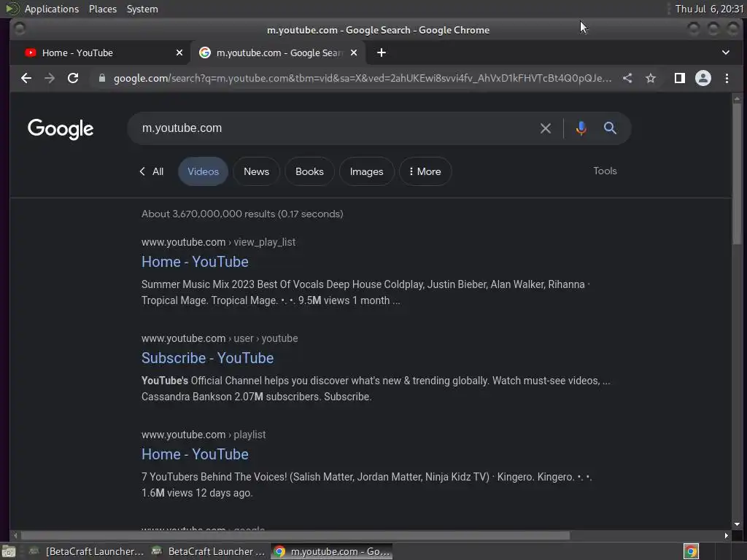Switch to Books results
The width and height of the screenshot is (747, 560).
click(x=309, y=171)
